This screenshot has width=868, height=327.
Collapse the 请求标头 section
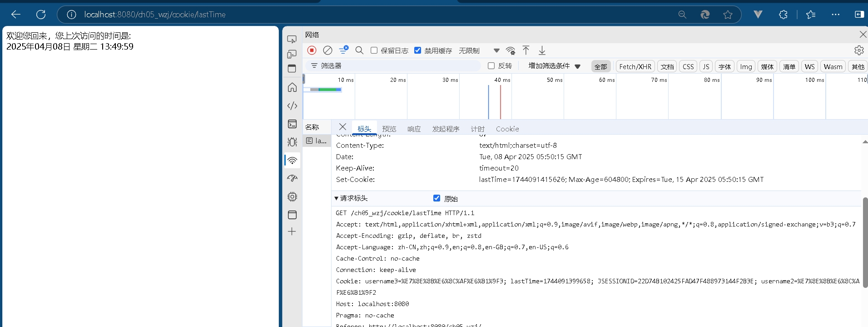click(x=337, y=198)
